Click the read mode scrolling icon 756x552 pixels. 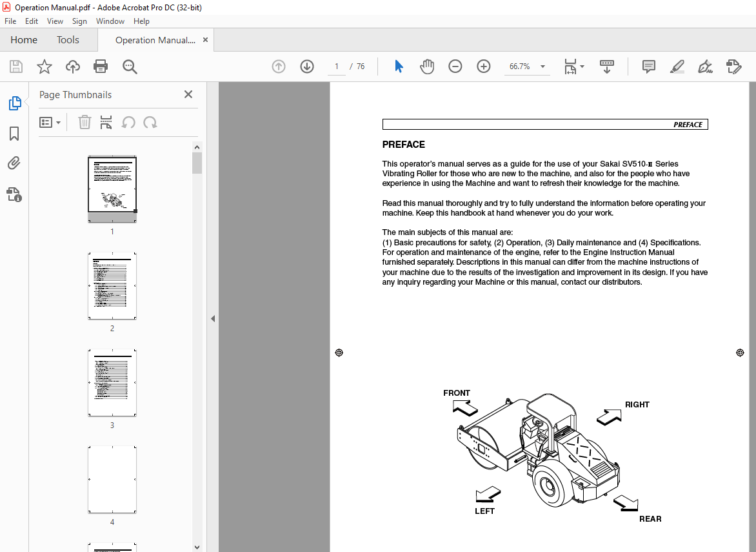click(x=607, y=66)
